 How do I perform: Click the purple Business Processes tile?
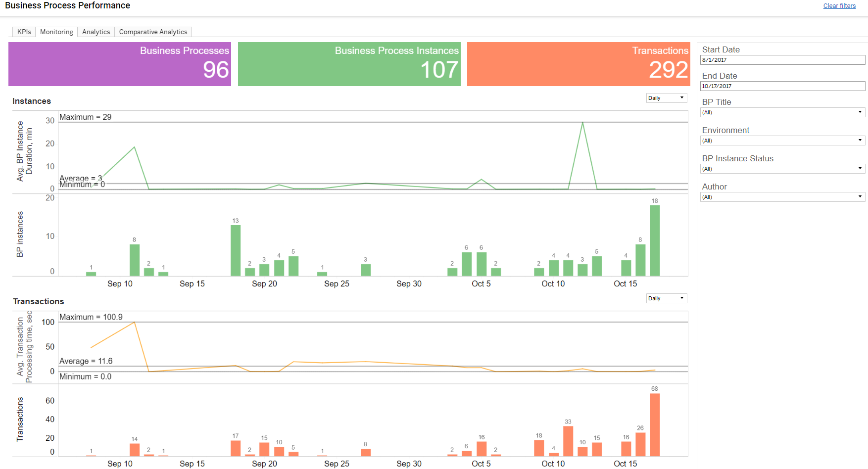pos(120,64)
